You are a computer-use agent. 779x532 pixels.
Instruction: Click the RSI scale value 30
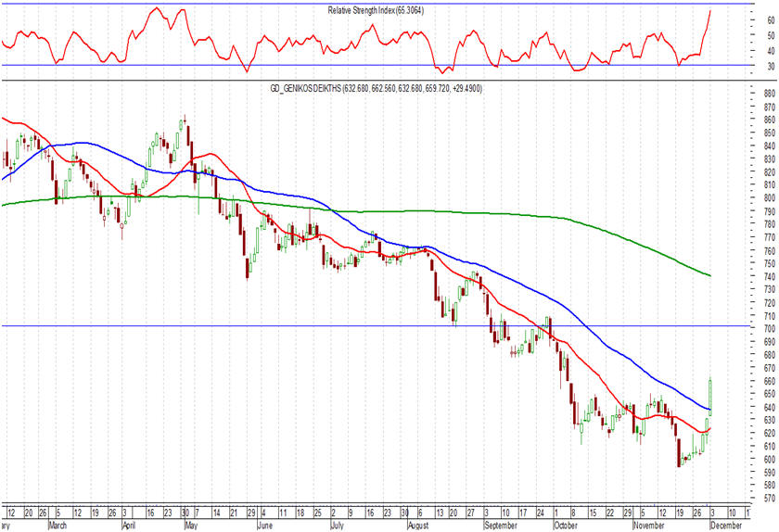click(771, 67)
